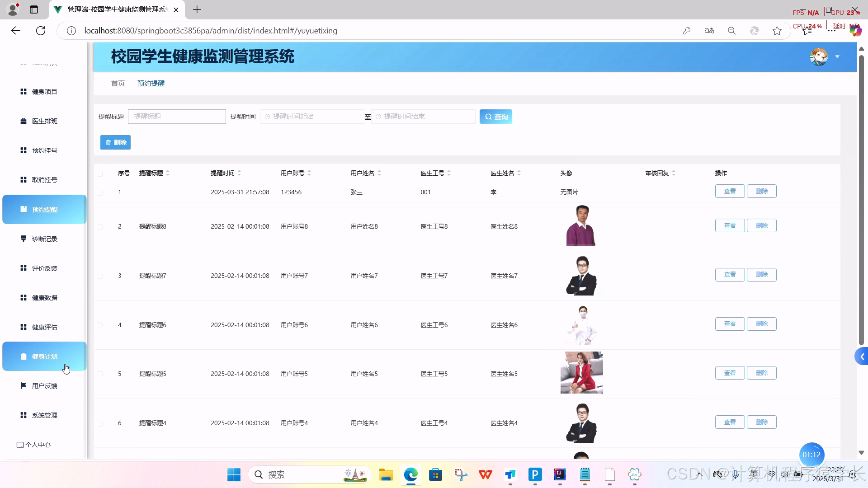Select the checkbox next to 张三's row
868x488 pixels.
tap(100, 192)
